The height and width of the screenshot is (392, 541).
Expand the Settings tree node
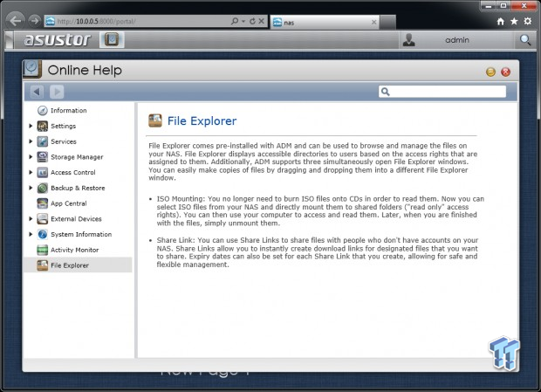(31, 126)
